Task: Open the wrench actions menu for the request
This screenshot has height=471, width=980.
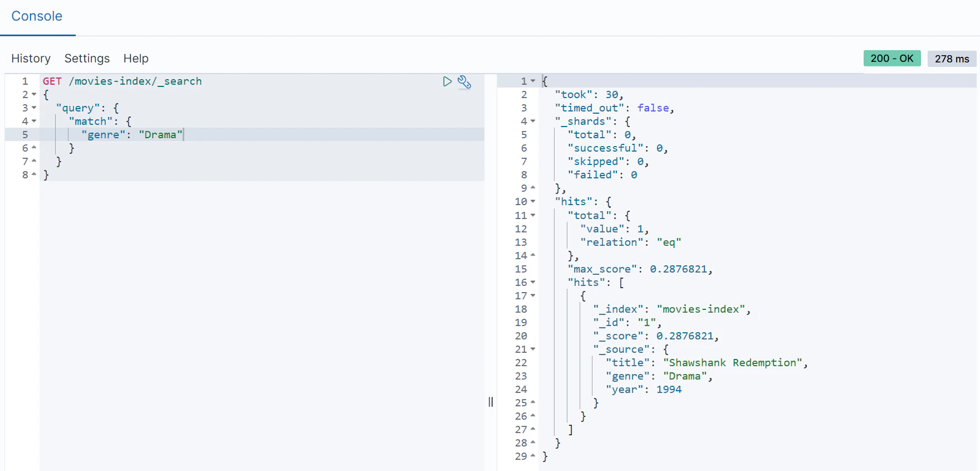Action: coord(464,82)
